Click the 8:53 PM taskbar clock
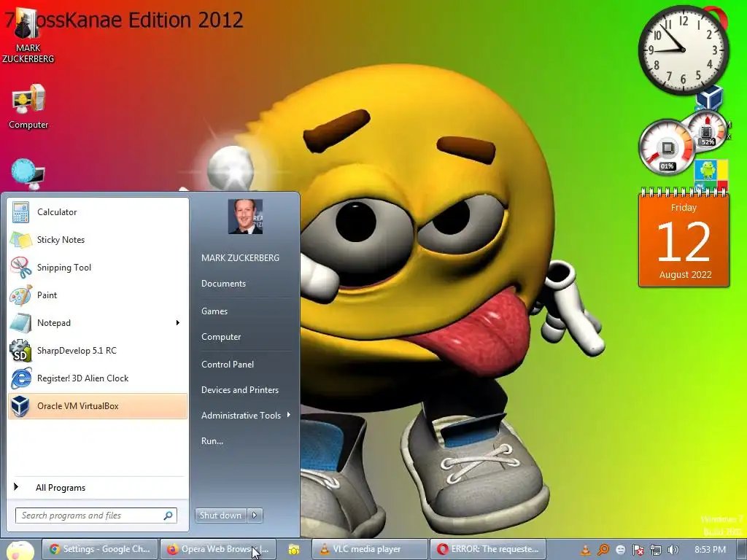 710,550
